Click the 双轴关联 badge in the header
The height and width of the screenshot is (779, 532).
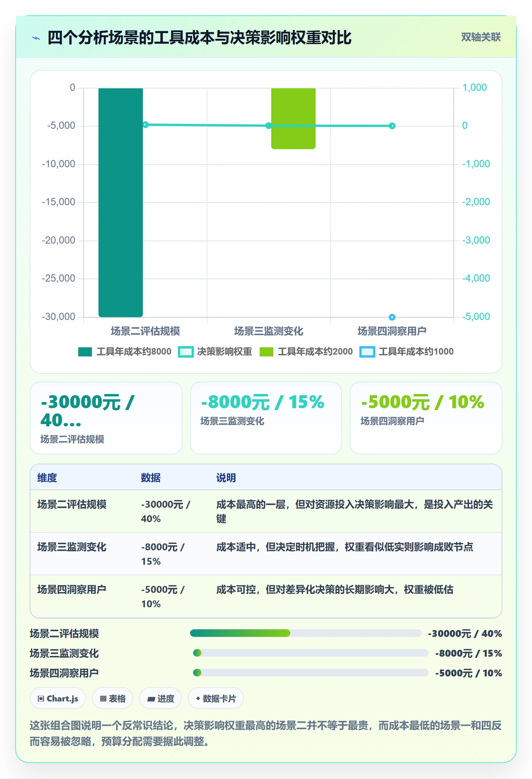pos(481,37)
